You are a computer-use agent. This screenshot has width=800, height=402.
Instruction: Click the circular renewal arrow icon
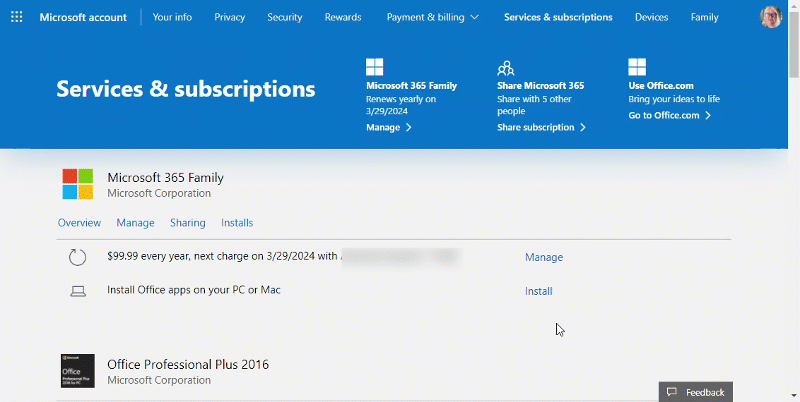pyautogui.click(x=78, y=257)
